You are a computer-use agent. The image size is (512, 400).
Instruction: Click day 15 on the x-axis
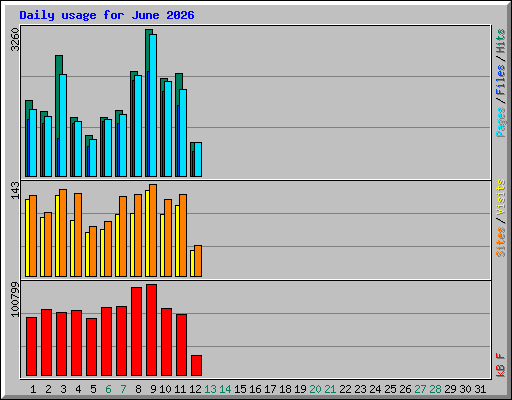pos(240,389)
